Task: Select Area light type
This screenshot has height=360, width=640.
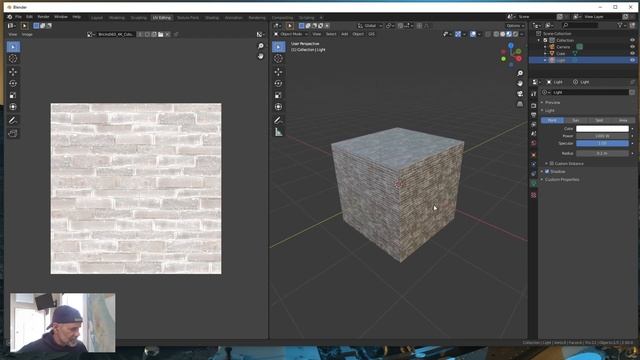Action: click(623, 120)
